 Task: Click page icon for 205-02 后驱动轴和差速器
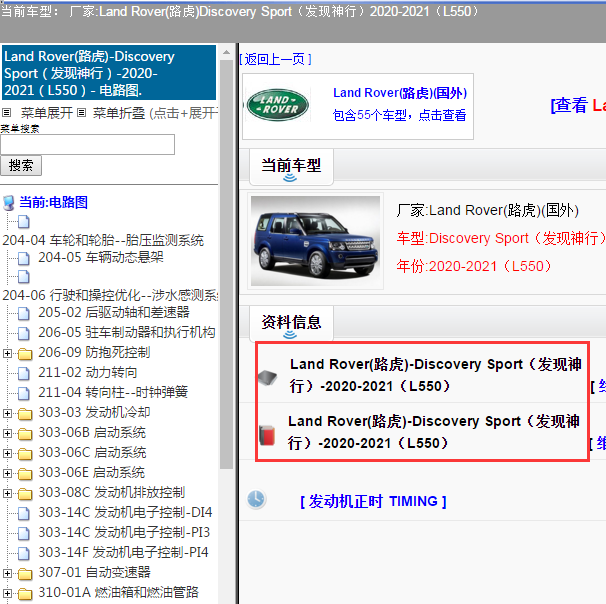[24, 313]
